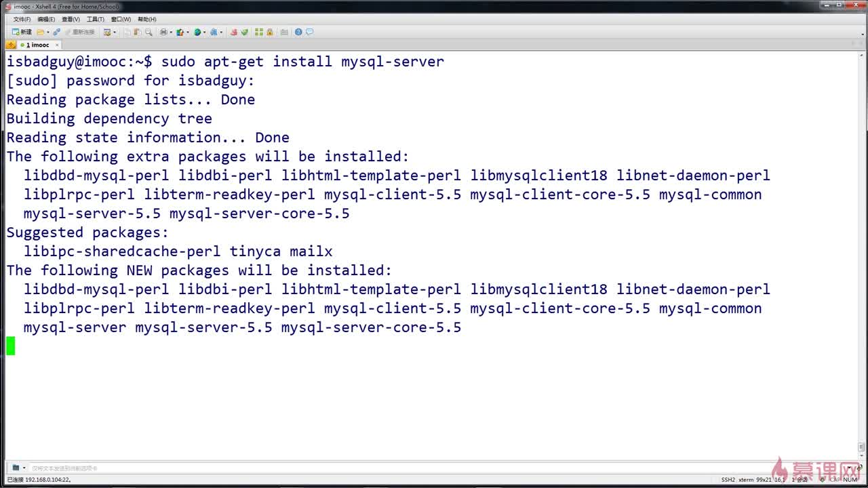Click the Xshell app icon in title bar
This screenshot has height=488, width=868.
coord(7,6)
